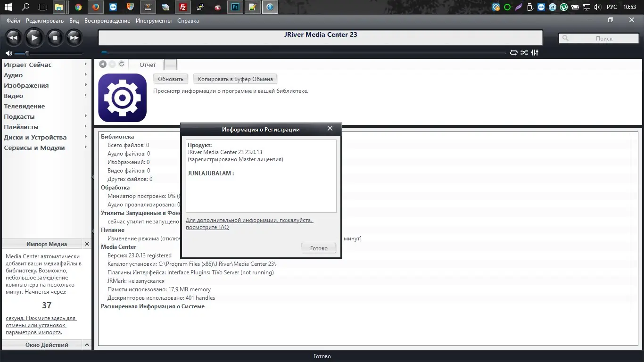644x362 pixels.
Task: Close the Импорт Медиа panel
Action: tap(87, 244)
